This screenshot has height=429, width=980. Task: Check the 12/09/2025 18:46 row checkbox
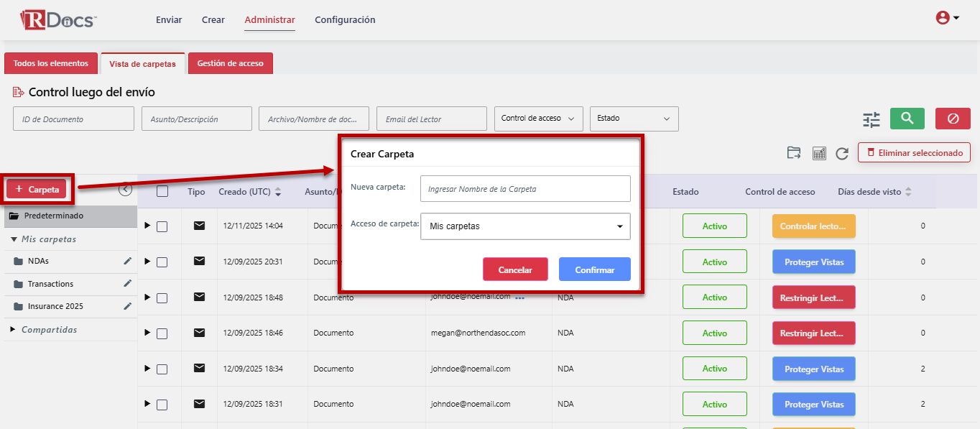tap(162, 333)
